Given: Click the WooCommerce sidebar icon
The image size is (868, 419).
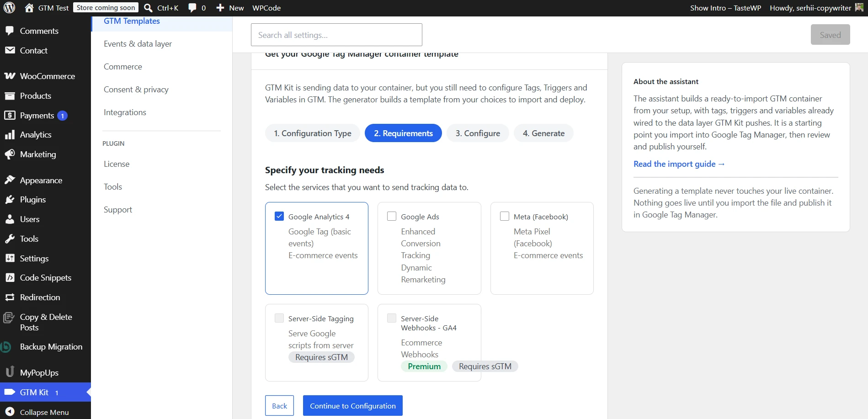Looking at the screenshot, I should point(10,76).
